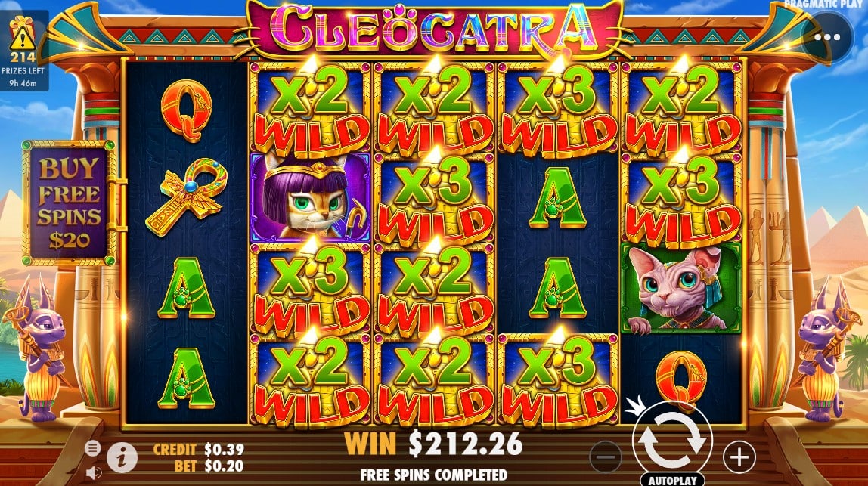Increase bet with the plus button

point(739,457)
